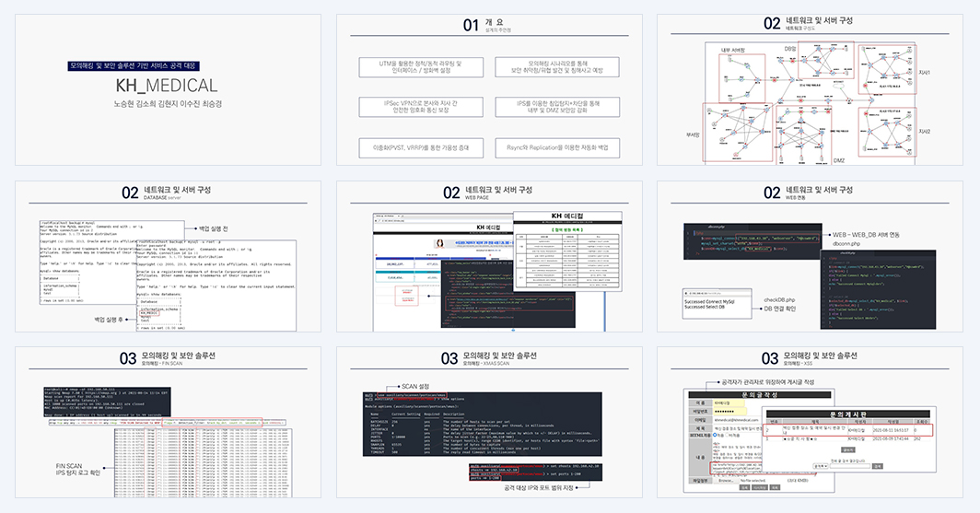The height and width of the screenshot is (513, 980).
Task: Select the red-highlighted post row in 문의게시판
Action: tap(848, 430)
